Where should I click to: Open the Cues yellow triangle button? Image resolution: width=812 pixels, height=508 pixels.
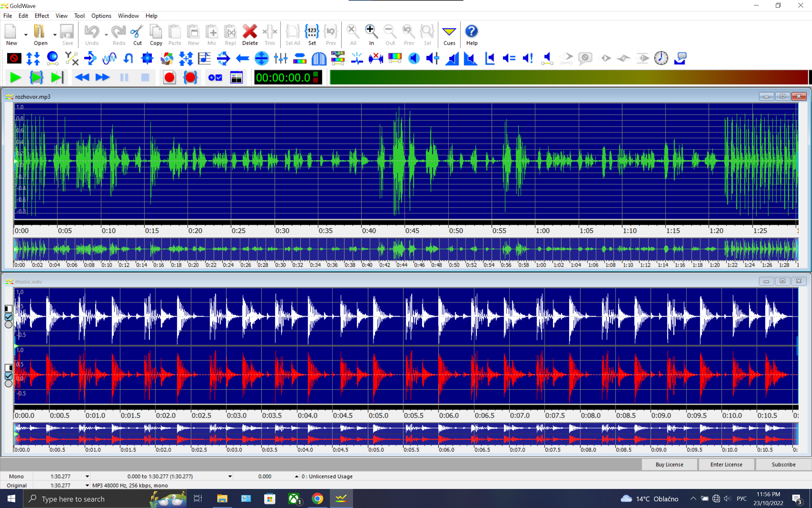449,35
